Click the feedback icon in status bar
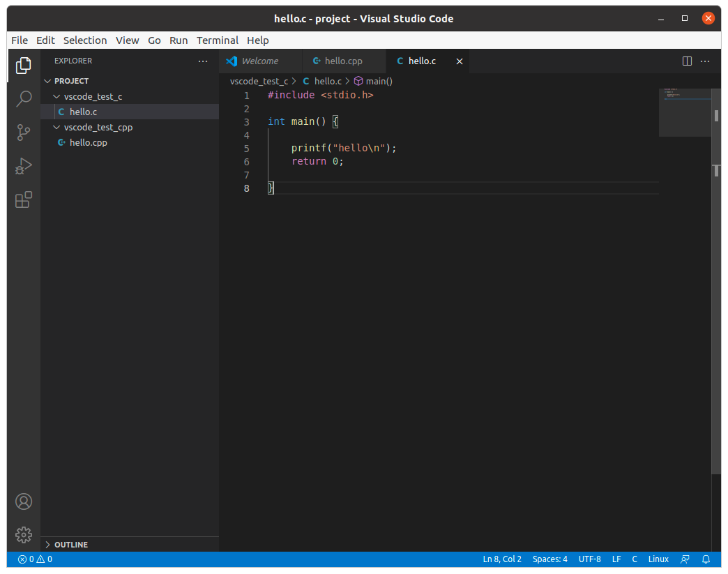This screenshot has height=574, width=728. click(x=685, y=559)
